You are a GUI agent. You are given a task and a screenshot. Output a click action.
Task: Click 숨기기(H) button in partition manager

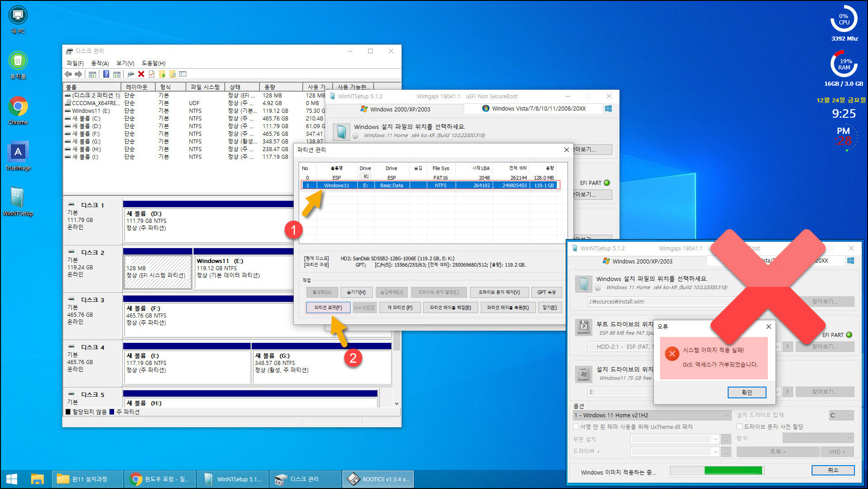(356, 292)
